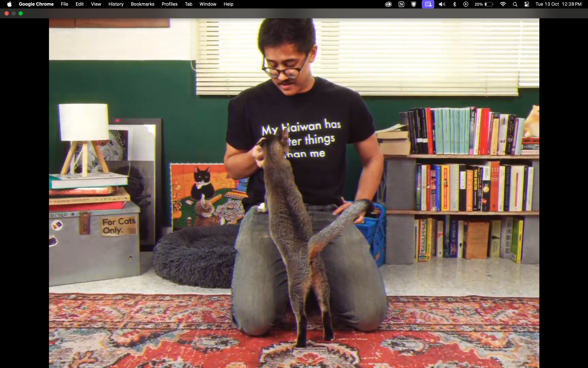Open the Bookmarks menu
Image resolution: width=588 pixels, height=368 pixels.
click(143, 4)
